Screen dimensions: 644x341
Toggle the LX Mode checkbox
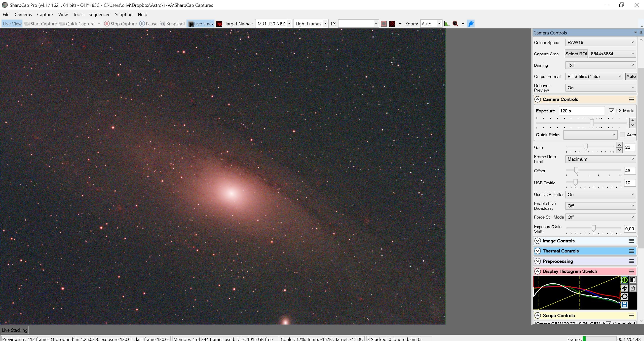click(x=612, y=111)
